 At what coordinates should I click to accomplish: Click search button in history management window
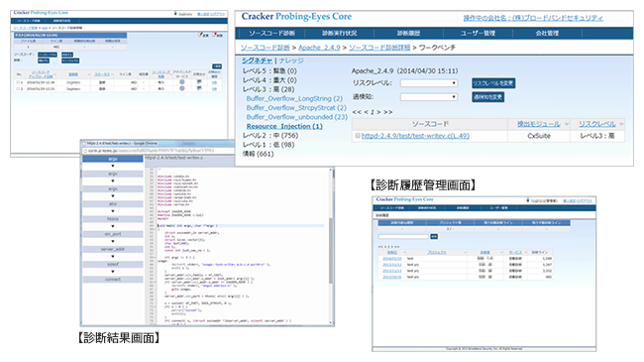click(x=434, y=236)
